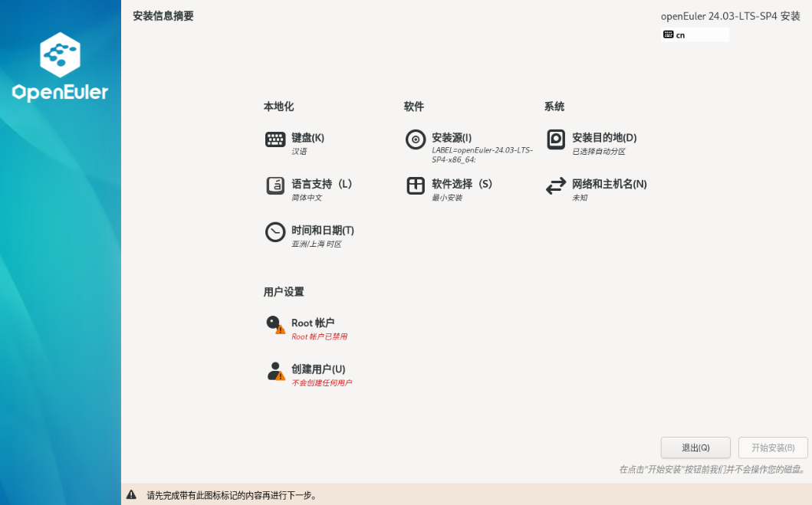Click the create user person icon with warning
812x505 pixels.
pyautogui.click(x=275, y=371)
